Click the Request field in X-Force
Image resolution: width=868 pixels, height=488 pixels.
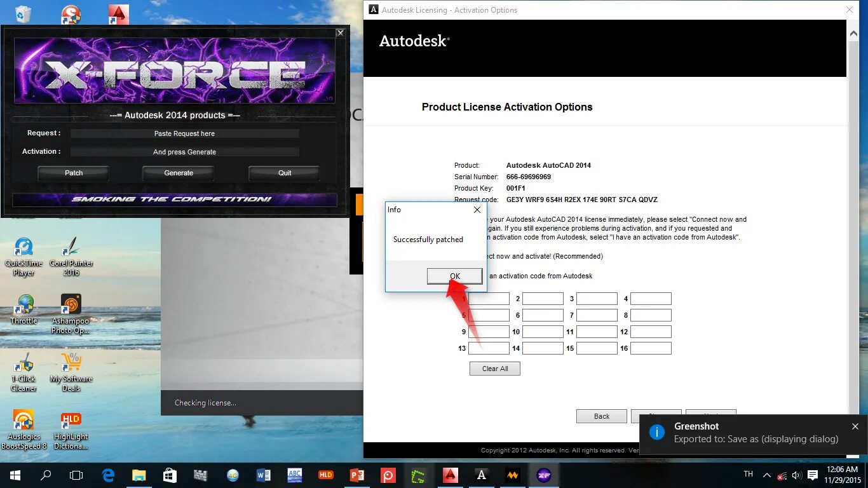(x=184, y=133)
